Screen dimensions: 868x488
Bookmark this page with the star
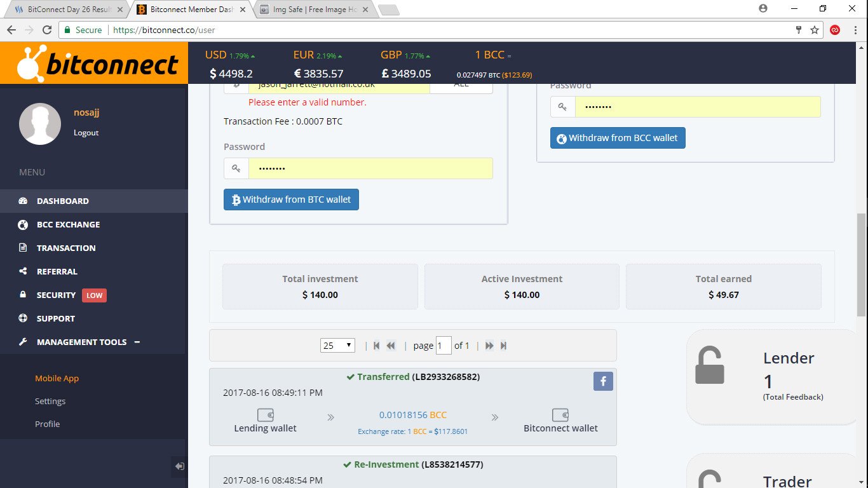[x=815, y=30]
